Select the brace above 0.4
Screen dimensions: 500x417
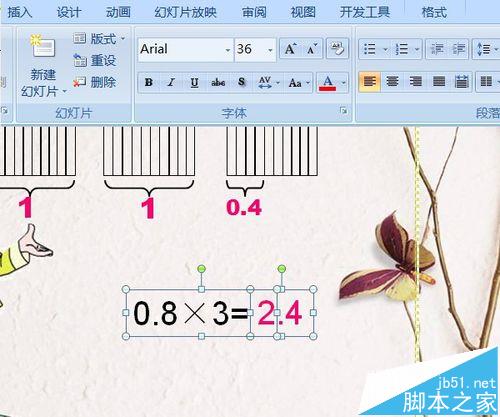245,188
